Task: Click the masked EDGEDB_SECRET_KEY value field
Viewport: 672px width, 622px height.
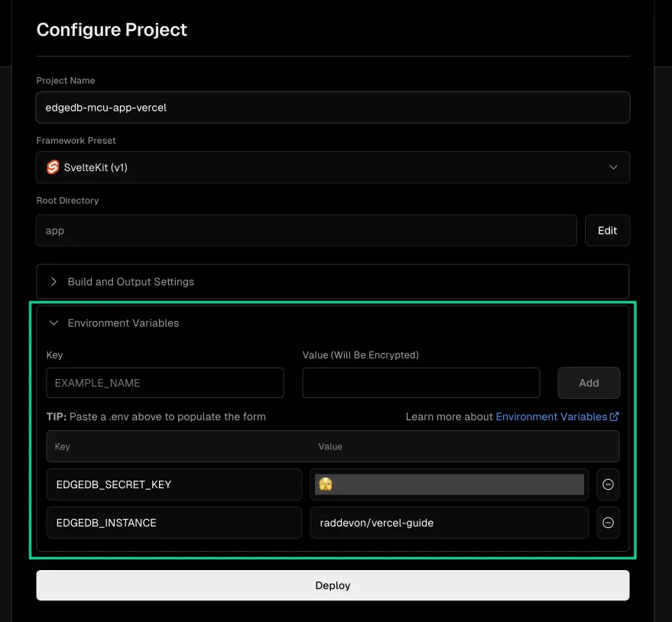Action: point(451,484)
